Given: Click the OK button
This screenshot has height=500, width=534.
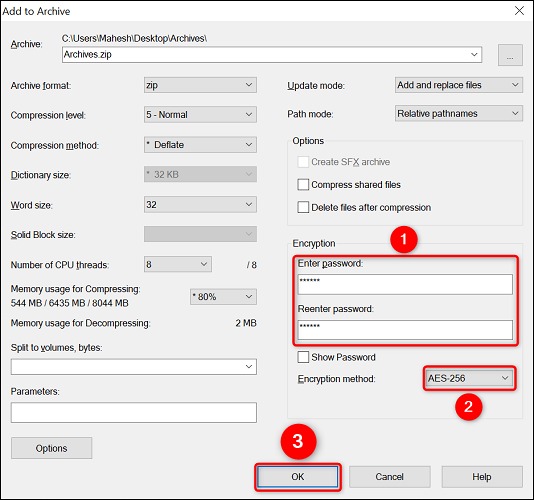Looking at the screenshot, I should pyautogui.click(x=298, y=476).
